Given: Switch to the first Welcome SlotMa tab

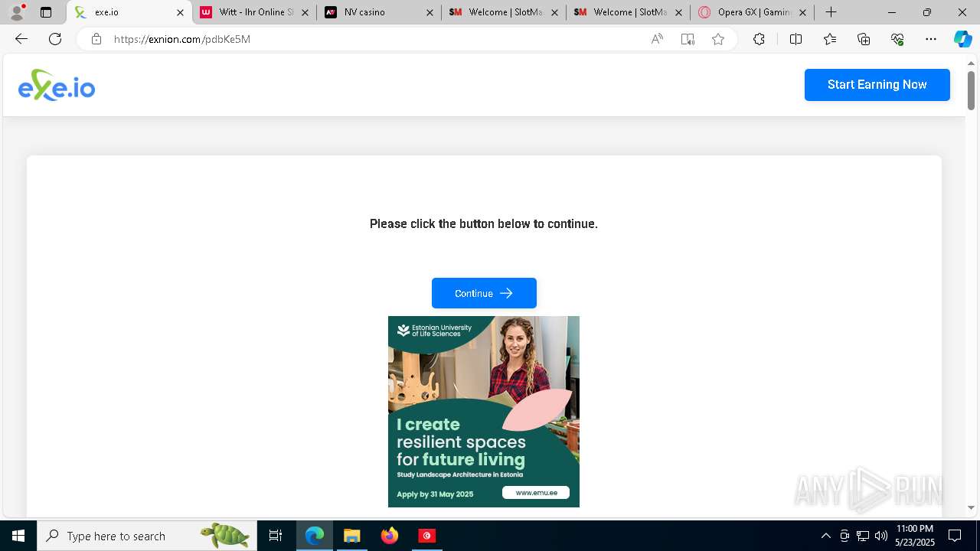Looking at the screenshot, I should [505, 12].
